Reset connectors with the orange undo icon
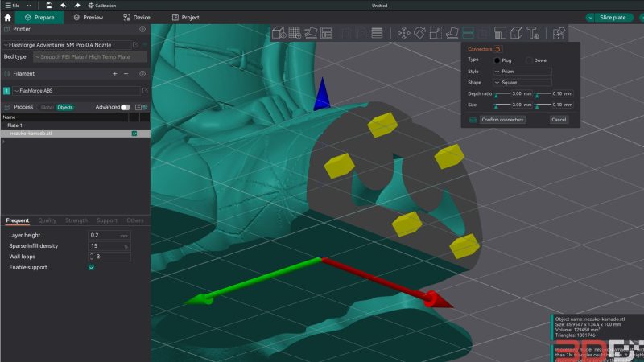The width and height of the screenshot is (644, 362). (497, 49)
